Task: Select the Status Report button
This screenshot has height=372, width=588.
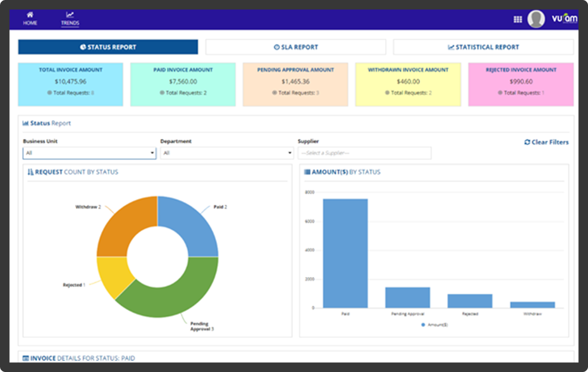Action: pyautogui.click(x=108, y=47)
